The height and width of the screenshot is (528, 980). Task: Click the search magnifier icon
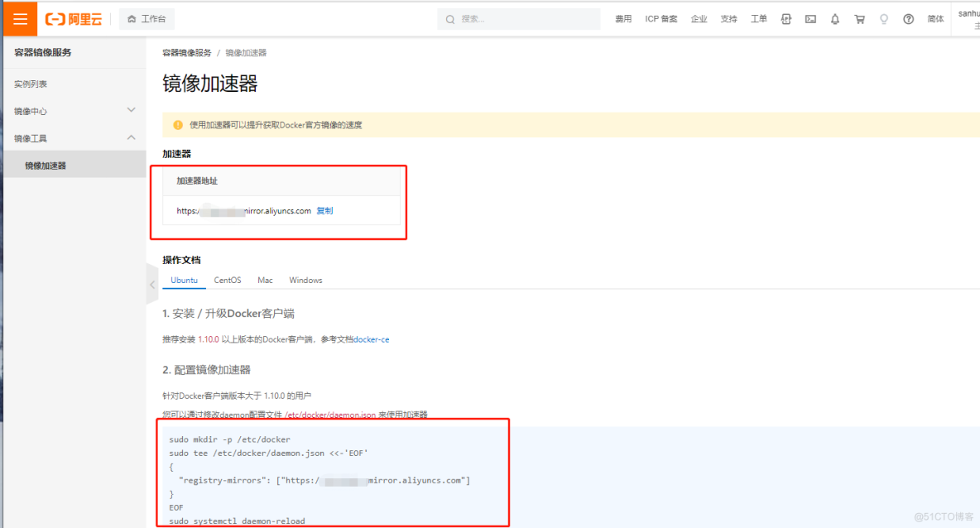450,19
